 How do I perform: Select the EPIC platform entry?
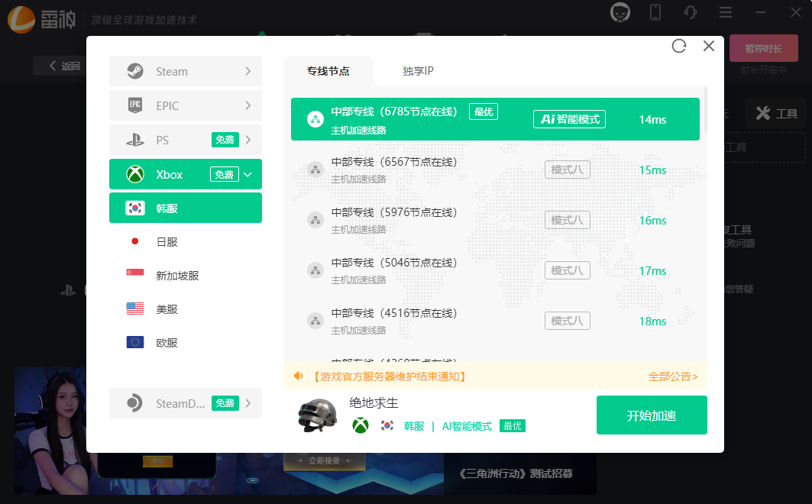pos(186,105)
